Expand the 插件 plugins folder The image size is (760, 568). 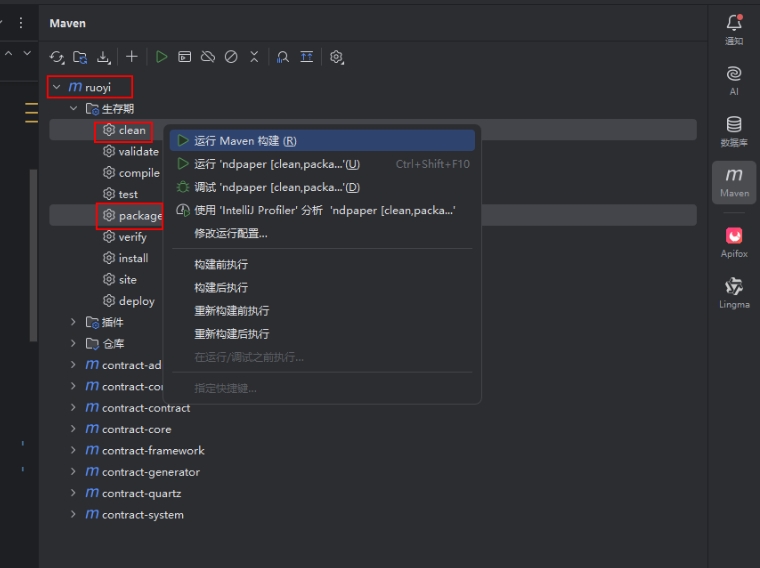(x=73, y=322)
